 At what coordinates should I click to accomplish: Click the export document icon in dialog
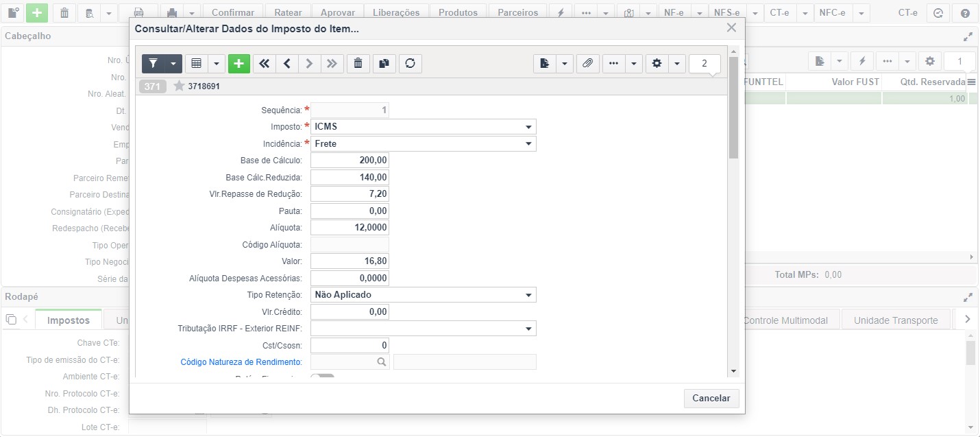(x=545, y=63)
